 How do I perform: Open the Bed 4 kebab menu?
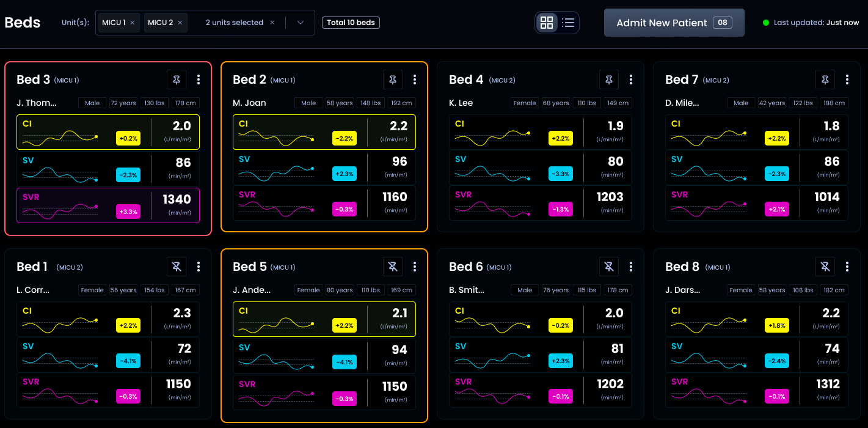pos(631,79)
